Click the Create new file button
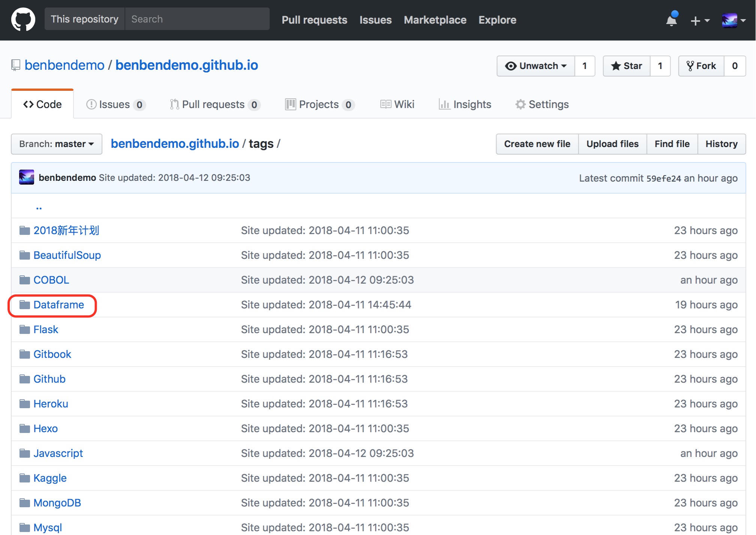 (537, 144)
